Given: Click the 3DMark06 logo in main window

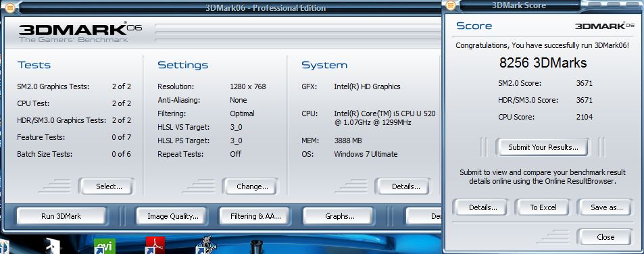Looking at the screenshot, I should click(x=80, y=32).
